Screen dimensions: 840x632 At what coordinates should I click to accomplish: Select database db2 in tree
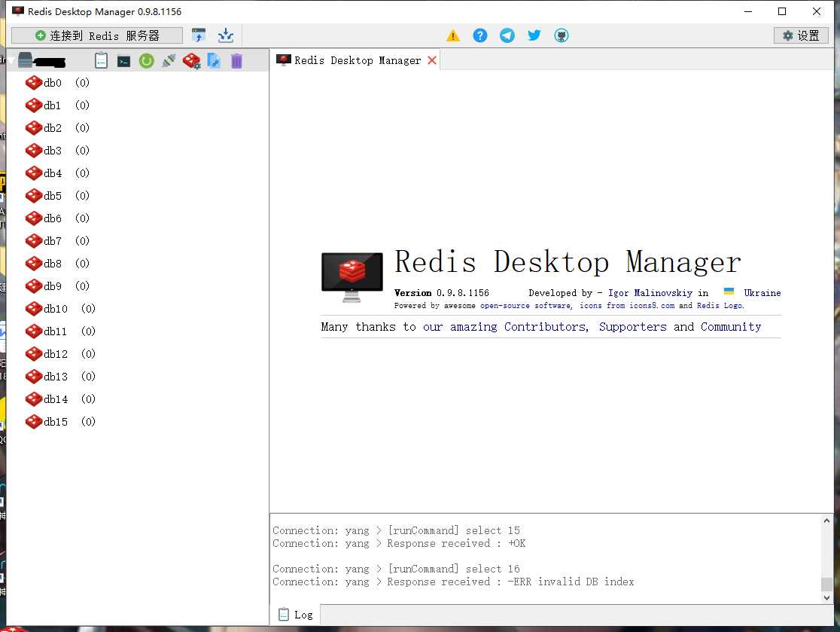(x=57, y=127)
